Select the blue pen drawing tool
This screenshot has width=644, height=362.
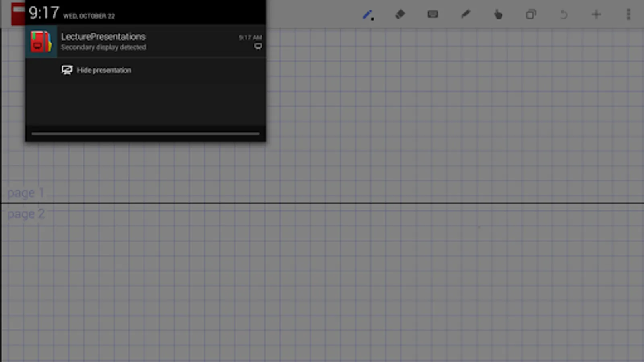368,15
